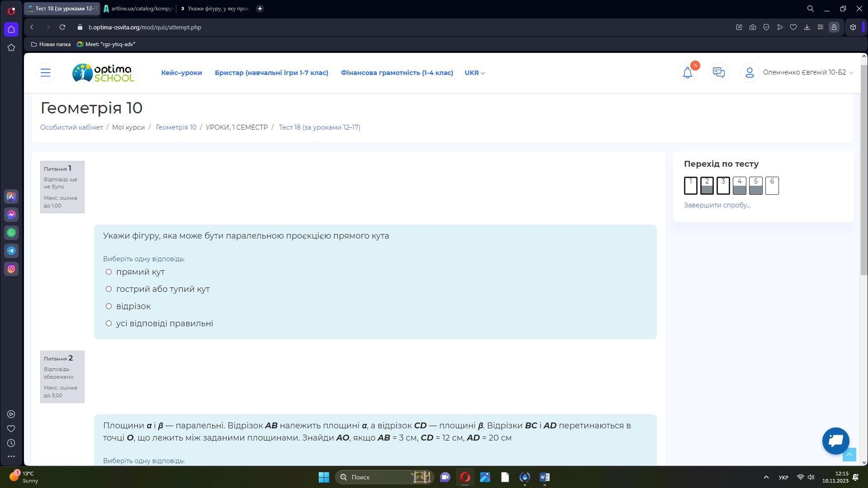This screenshot has height=488, width=868.
Task: Click the Telegram icon in Opera sidebar
Action: (x=11, y=251)
